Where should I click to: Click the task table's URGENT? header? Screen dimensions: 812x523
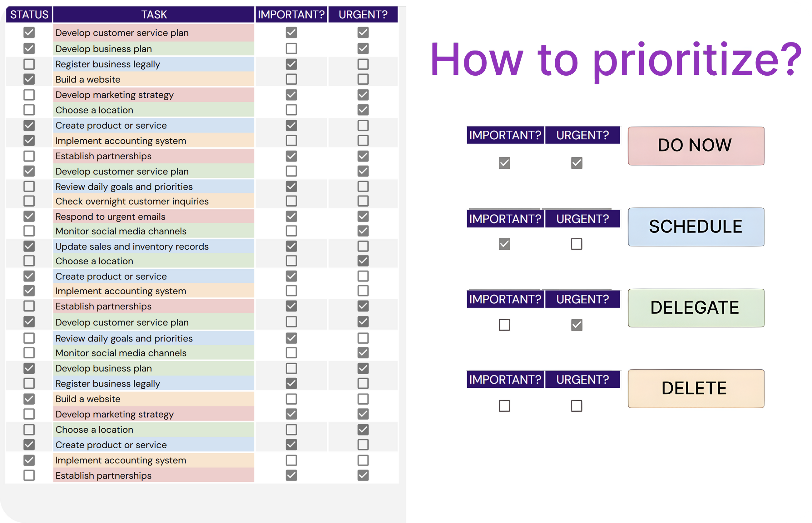click(363, 15)
